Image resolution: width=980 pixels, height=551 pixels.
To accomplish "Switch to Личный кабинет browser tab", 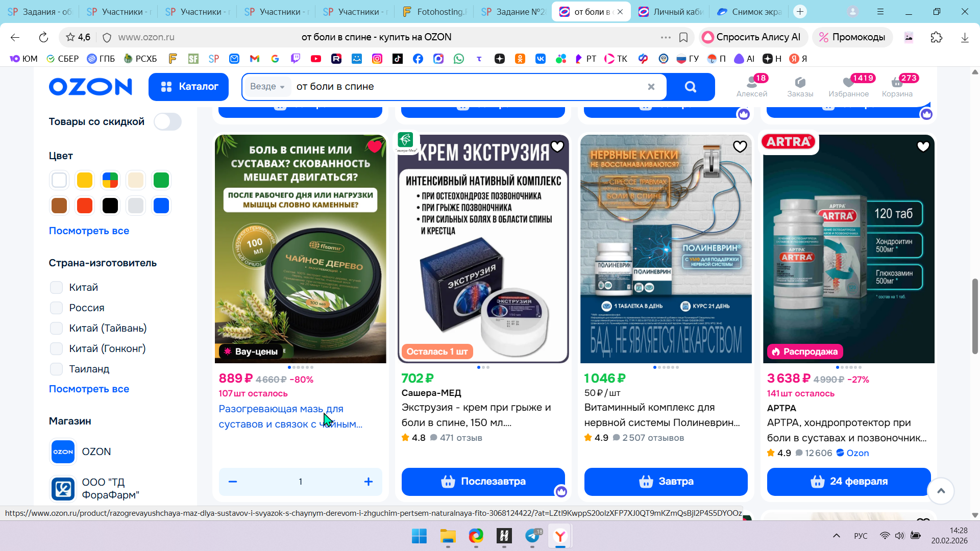I will [x=671, y=11].
